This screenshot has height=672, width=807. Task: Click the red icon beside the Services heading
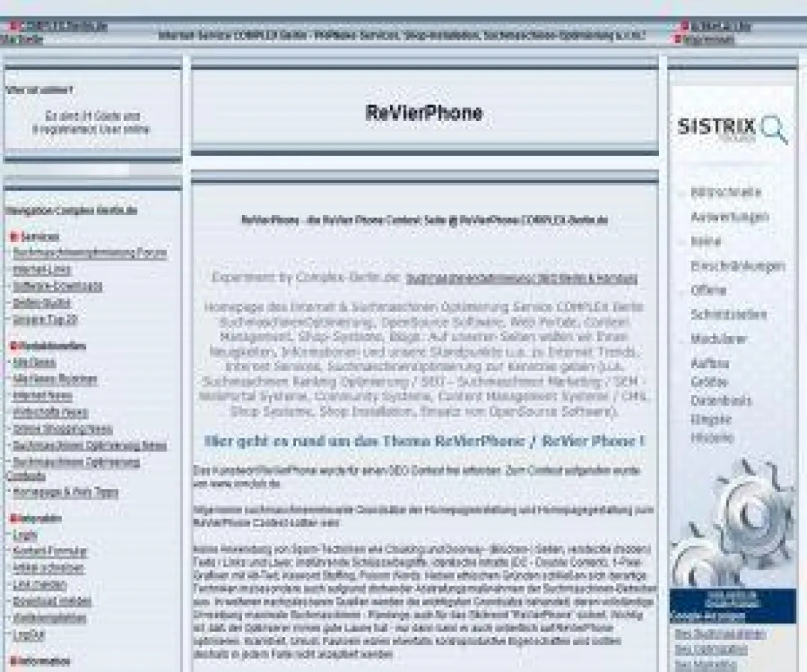pyautogui.click(x=13, y=237)
